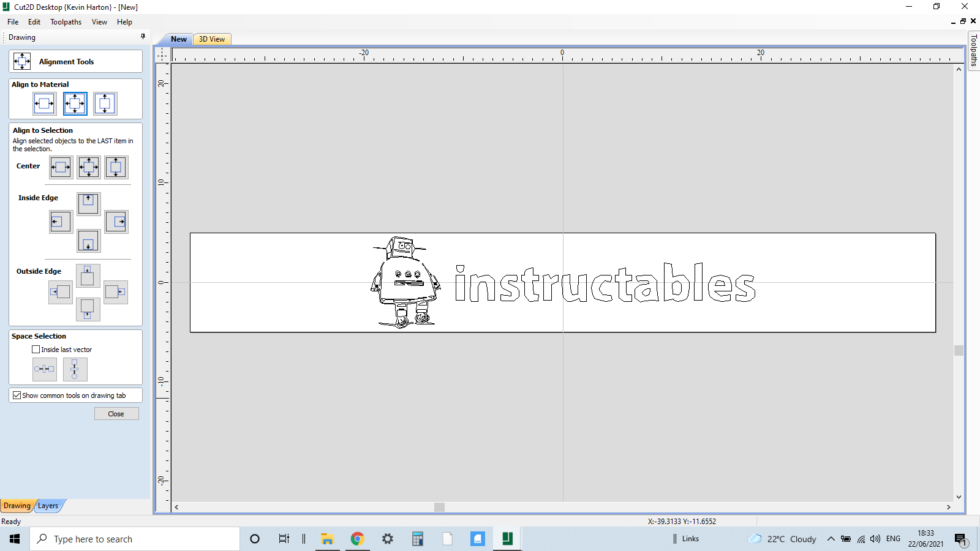Align Inside Edge to right

[116, 222]
